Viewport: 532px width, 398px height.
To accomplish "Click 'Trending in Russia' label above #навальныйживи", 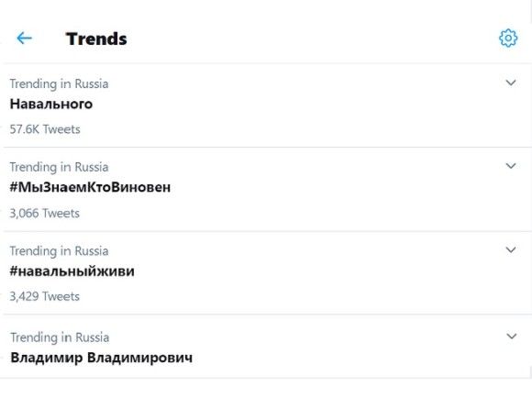I will pos(59,251).
